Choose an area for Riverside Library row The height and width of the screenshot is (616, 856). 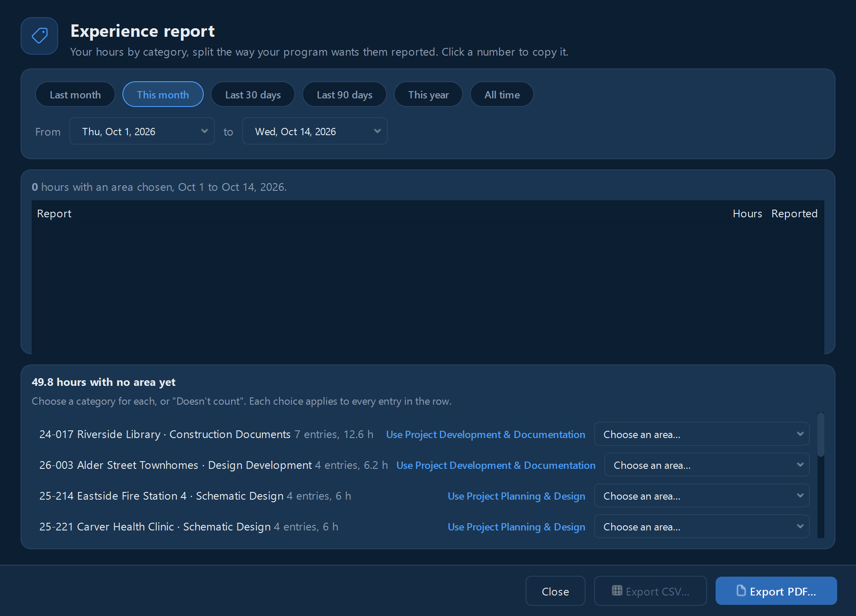[x=702, y=434]
